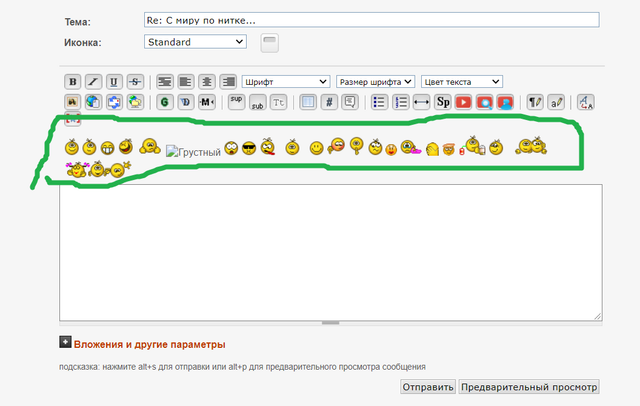Apply underline with the U button

[114, 82]
